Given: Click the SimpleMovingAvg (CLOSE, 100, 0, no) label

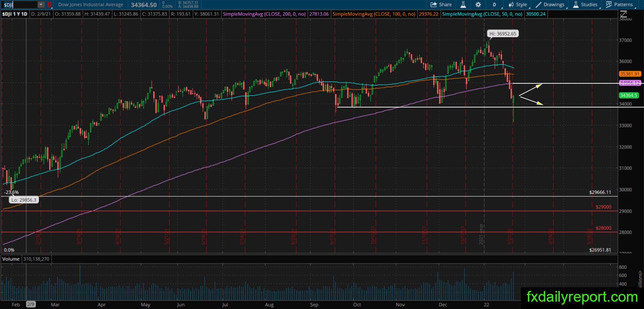Looking at the screenshot, I should click(374, 14).
